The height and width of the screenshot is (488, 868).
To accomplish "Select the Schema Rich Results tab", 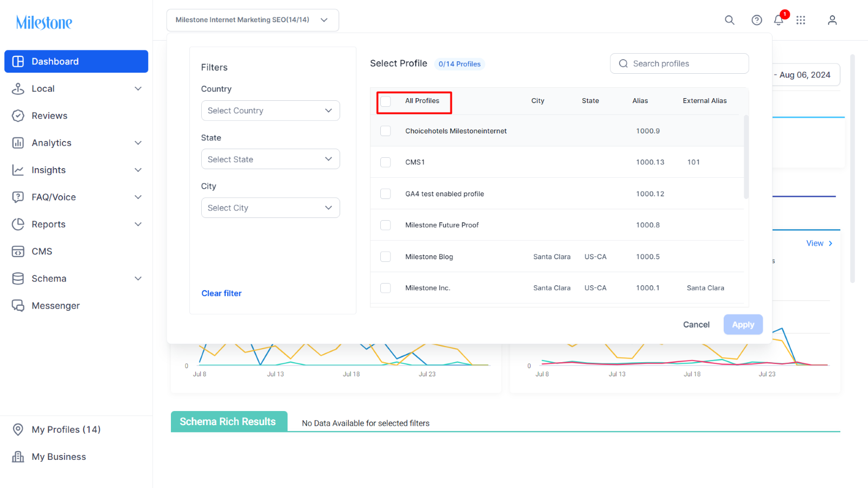I will [229, 421].
